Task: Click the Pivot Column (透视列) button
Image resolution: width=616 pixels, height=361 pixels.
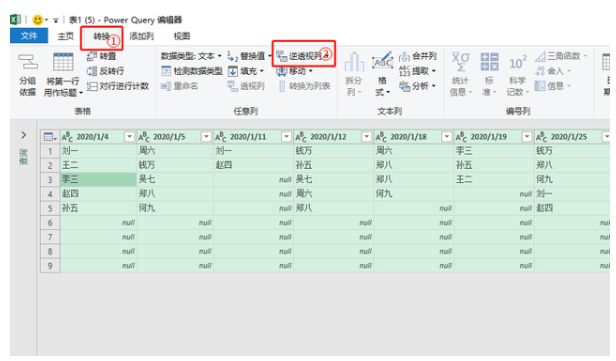Action: 246,86
